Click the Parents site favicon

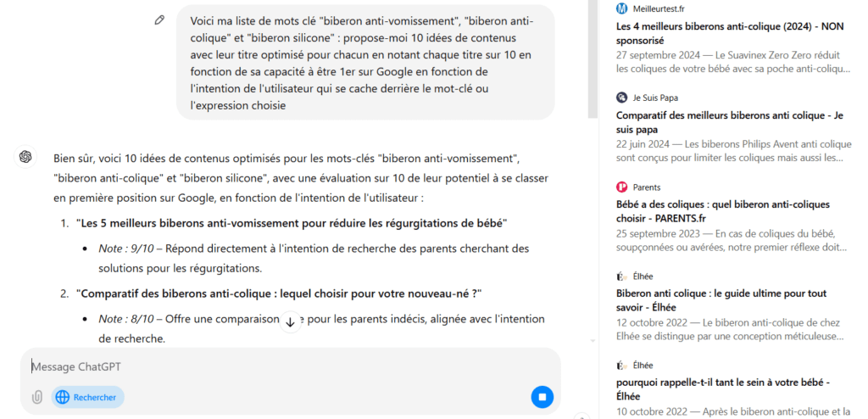click(621, 187)
